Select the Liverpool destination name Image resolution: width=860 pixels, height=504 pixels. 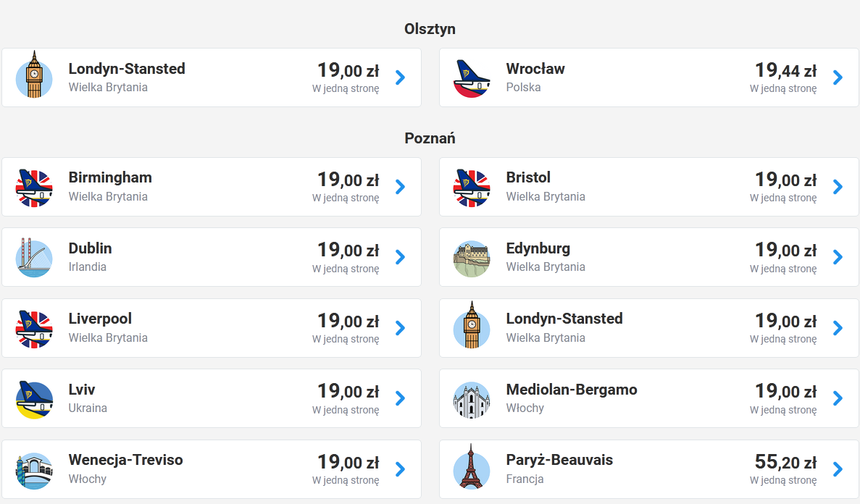pyautogui.click(x=100, y=319)
